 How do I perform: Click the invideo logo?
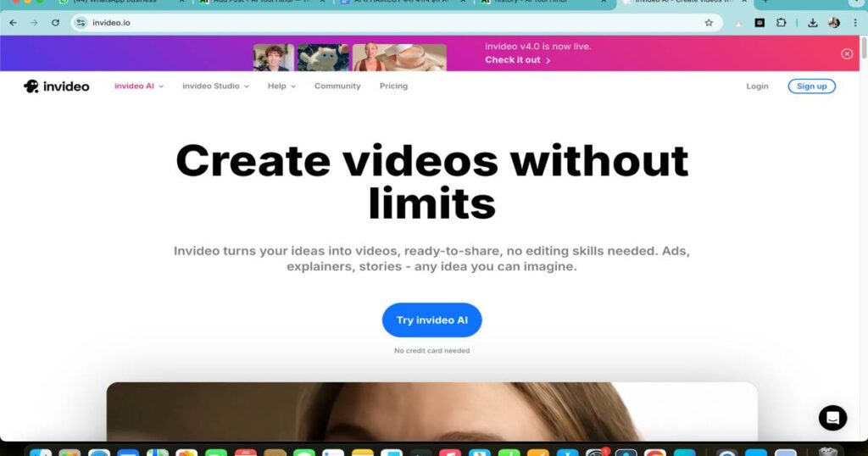click(x=57, y=86)
